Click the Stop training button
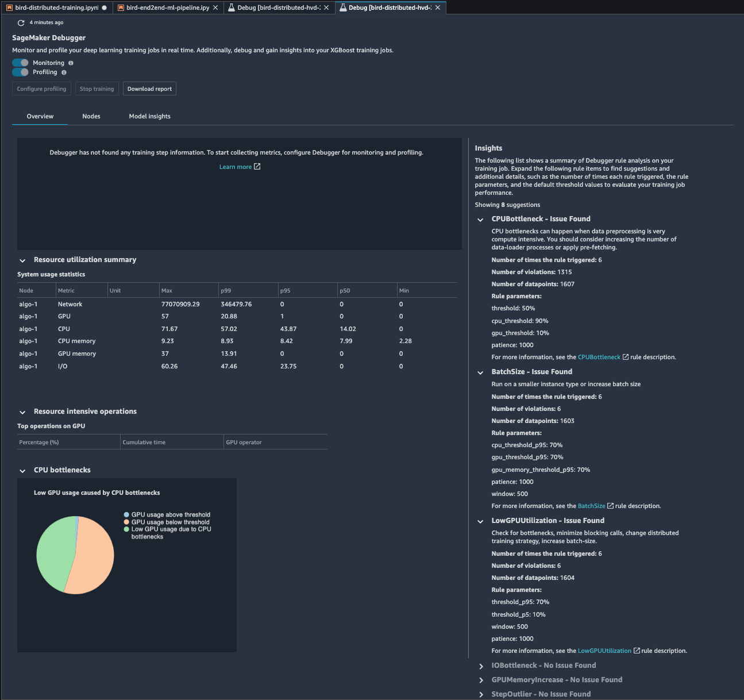The height and width of the screenshot is (700, 744). [97, 89]
